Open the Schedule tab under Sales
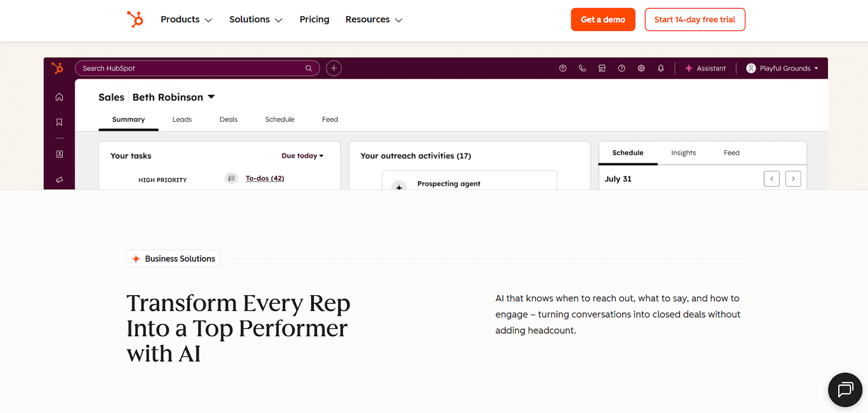Viewport: 868px width, 413px height. 280,119
